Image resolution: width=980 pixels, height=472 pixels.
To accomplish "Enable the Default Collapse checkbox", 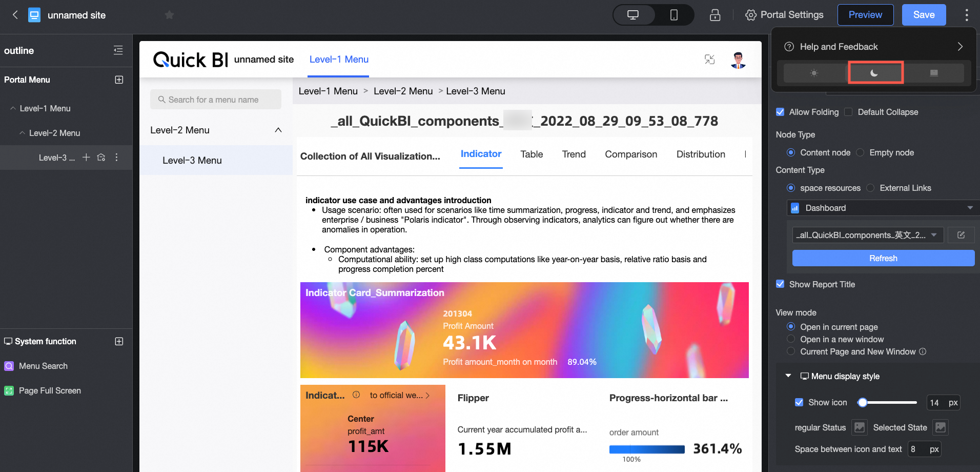I will click(x=849, y=112).
